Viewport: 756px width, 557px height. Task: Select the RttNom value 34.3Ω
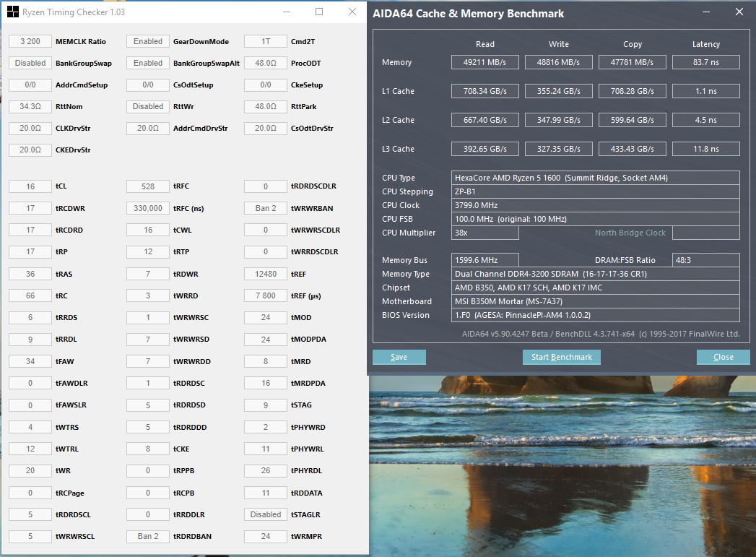(x=30, y=107)
